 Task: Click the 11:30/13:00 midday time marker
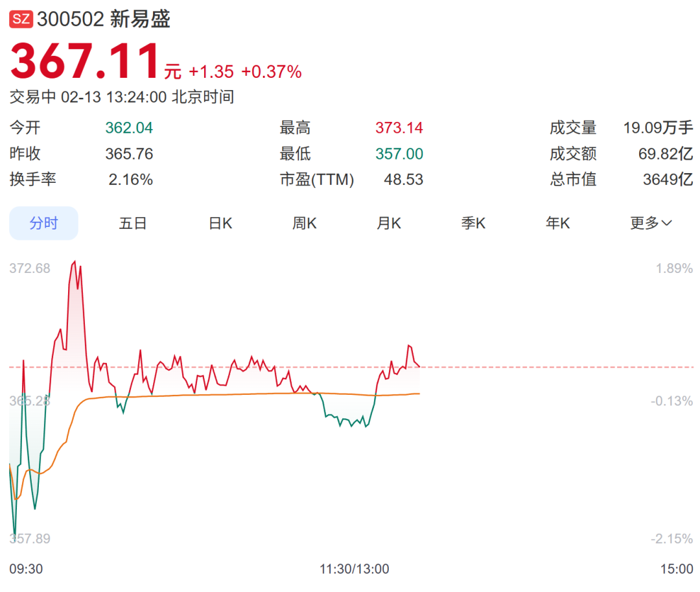[x=354, y=569]
